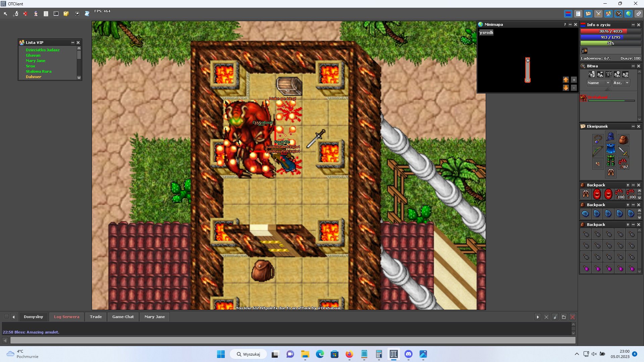Click the 51% experience progress bar

coord(611,43)
